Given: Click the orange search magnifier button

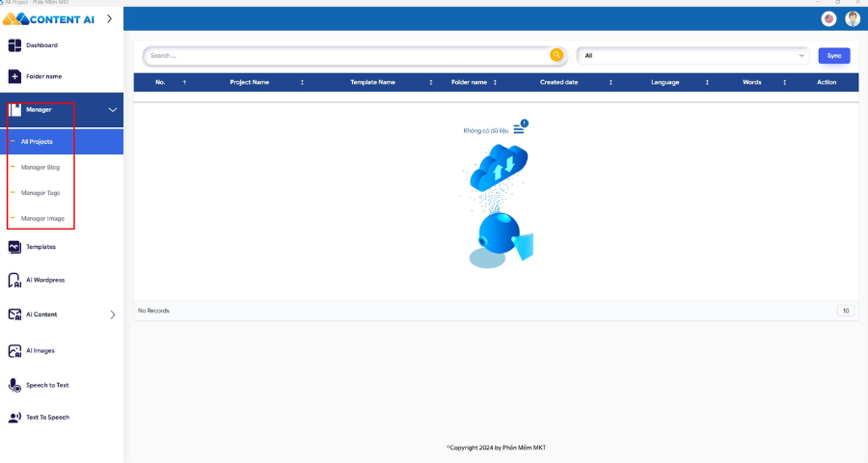Looking at the screenshot, I should point(556,55).
